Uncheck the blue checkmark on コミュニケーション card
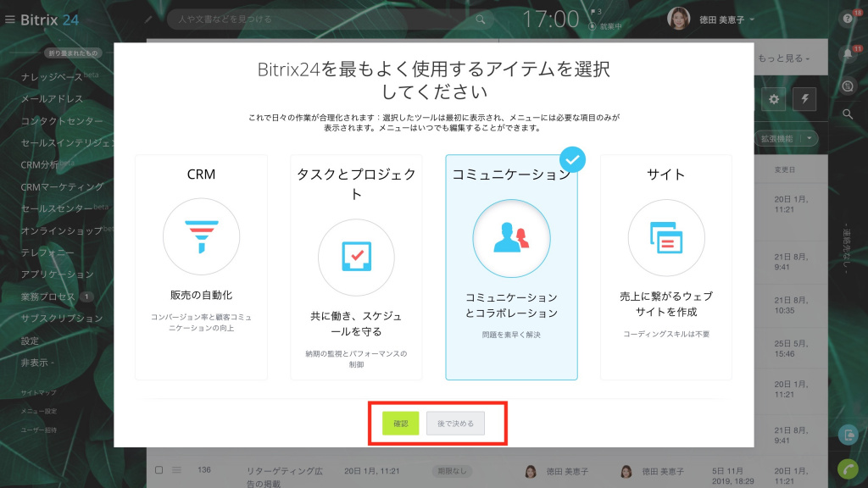 [572, 159]
